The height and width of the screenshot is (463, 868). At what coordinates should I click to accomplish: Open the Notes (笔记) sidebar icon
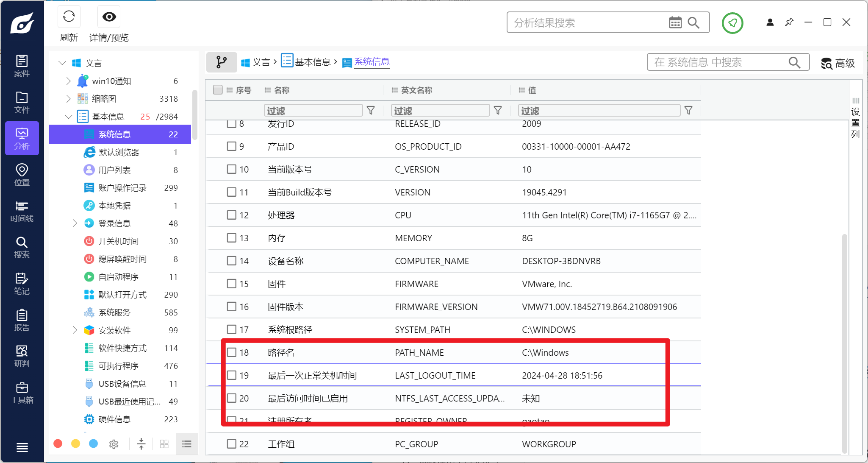(22, 284)
